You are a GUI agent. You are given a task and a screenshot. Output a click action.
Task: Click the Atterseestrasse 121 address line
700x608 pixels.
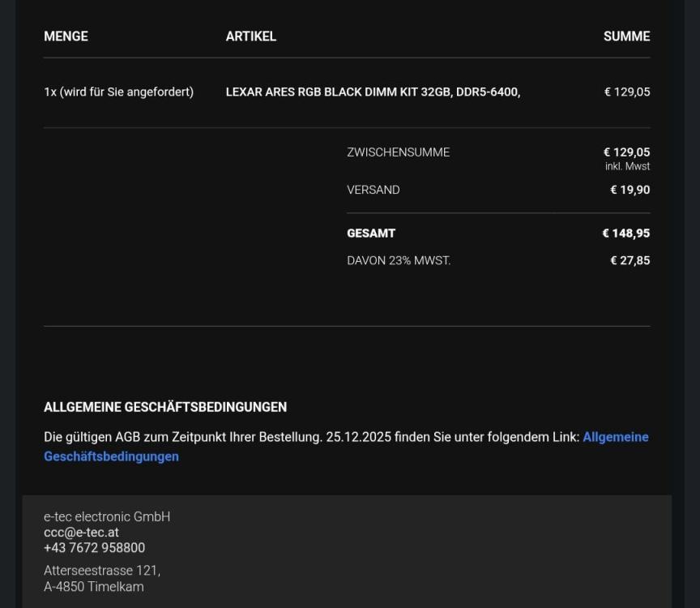tap(101, 571)
